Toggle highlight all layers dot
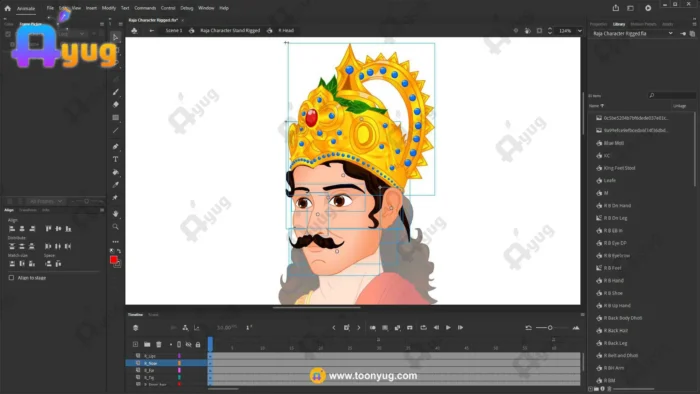 pyautogui.click(x=171, y=344)
